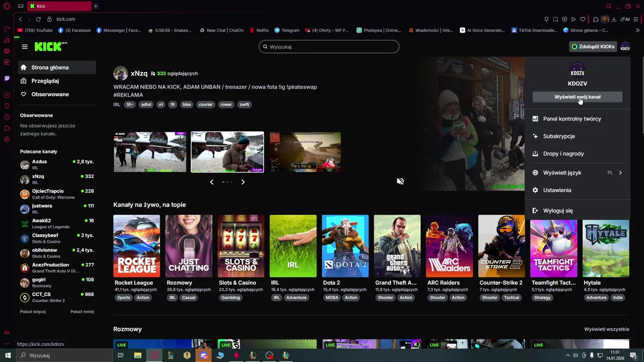
Task: Click the KDOZV avatar in the header
Action: click(625, 47)
